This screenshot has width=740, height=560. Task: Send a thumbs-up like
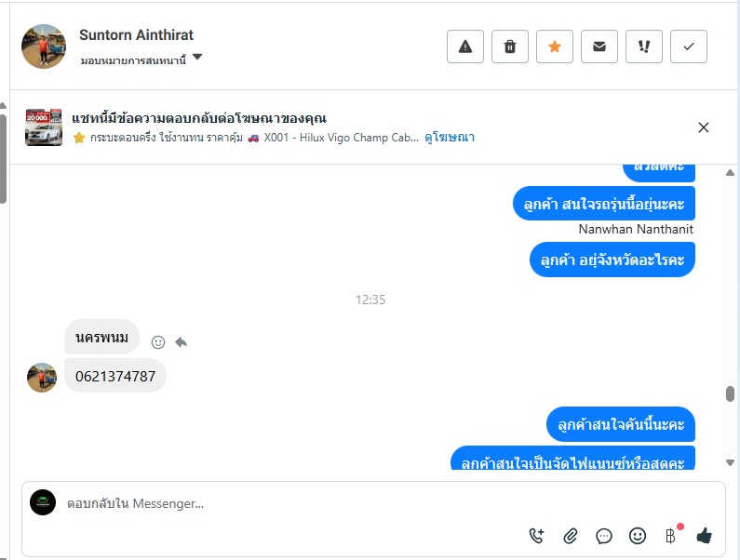[x=705, y=535]
